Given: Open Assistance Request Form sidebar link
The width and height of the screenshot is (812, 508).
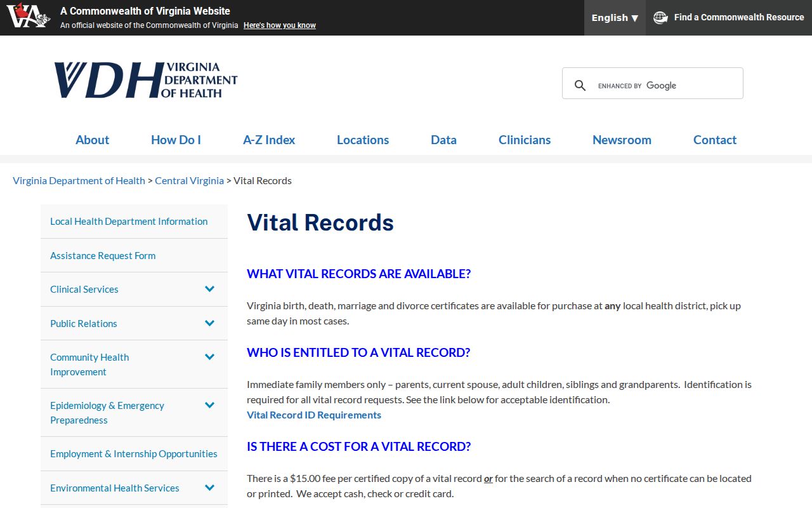Looking at the screenshot, I should tap(103, 255).
